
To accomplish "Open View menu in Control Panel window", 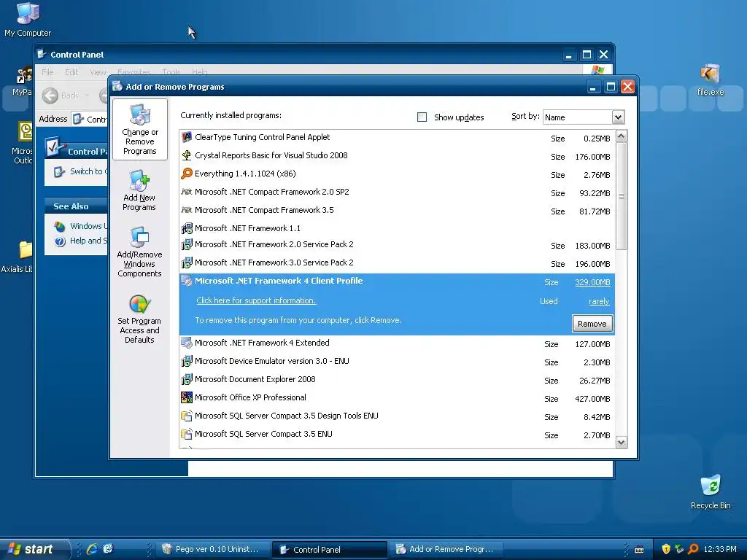I will pos(98,72).
